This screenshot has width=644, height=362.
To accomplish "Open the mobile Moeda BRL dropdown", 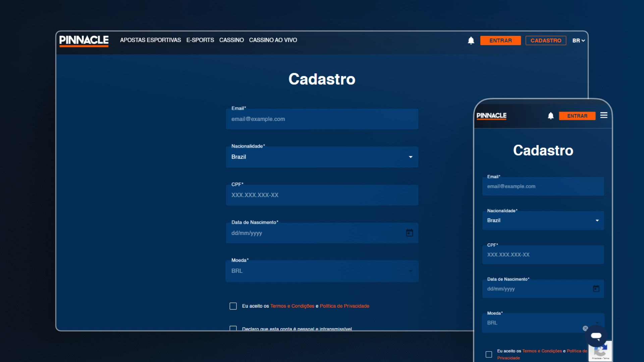I will coord(543,323).
